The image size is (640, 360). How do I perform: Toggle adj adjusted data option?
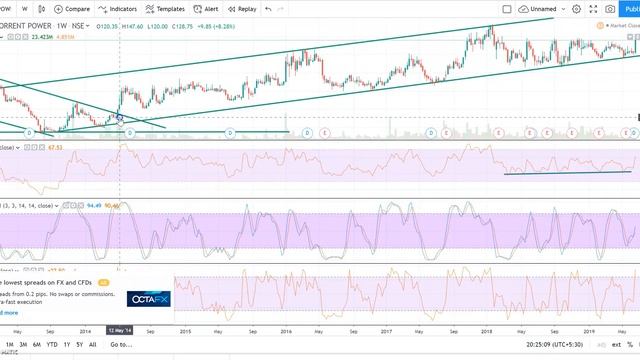click(601, 345)
